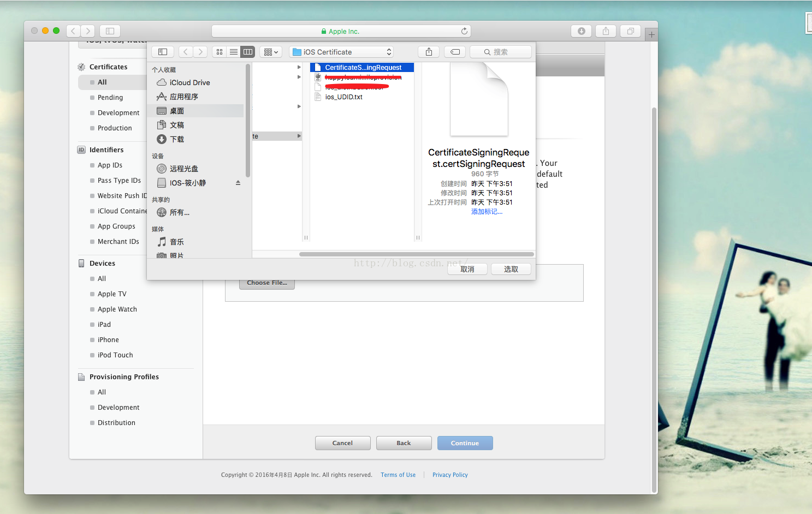Select Development under Provisioning Profiles
The width and height of the screenshot is (812, 514).
tap(118, 408)
